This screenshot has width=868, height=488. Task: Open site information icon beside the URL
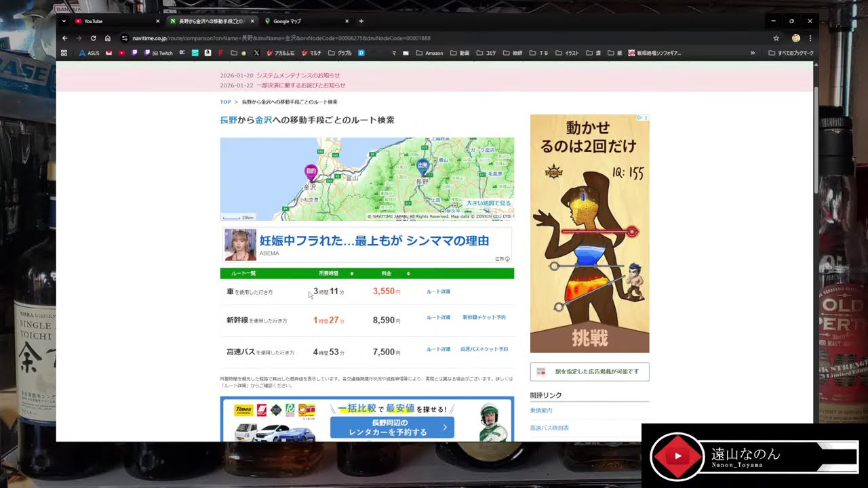click(124, 38)
